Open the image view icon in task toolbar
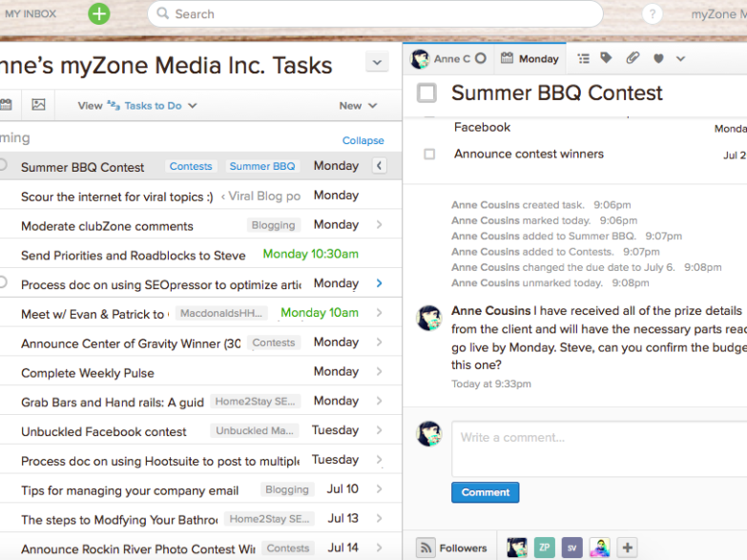 pos(38,104)
